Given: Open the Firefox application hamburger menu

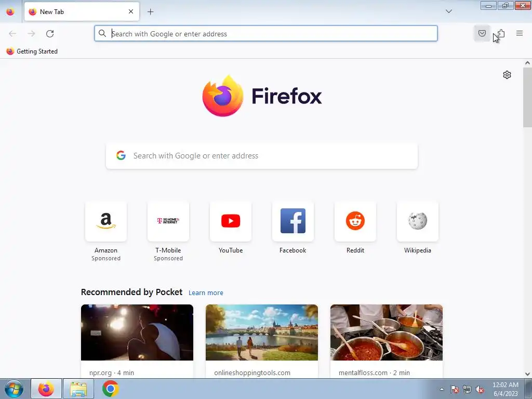Looking at the screenshot, I should 520,33.
